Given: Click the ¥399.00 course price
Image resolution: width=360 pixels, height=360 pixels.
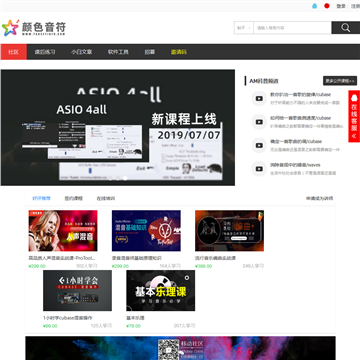Looking at the screenshot, I should pos(203,266).
